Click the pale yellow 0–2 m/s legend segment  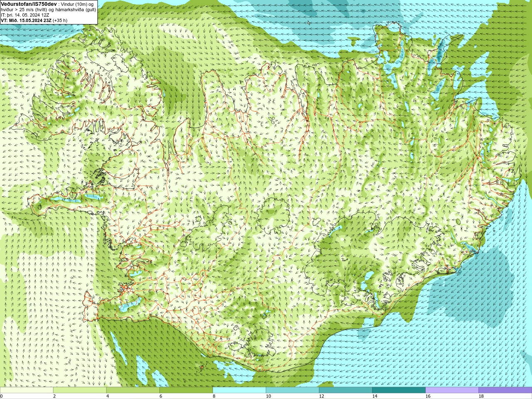coord(27,390)
